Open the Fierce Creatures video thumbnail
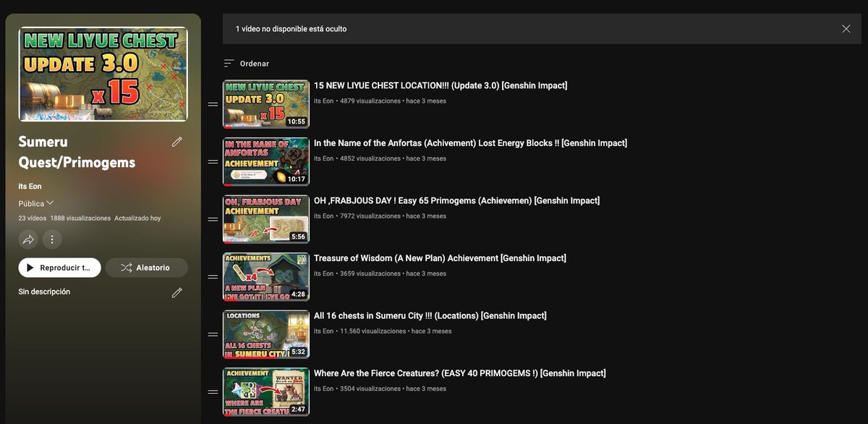This screenshot has width=868, height=424. [x=266, y=391]
